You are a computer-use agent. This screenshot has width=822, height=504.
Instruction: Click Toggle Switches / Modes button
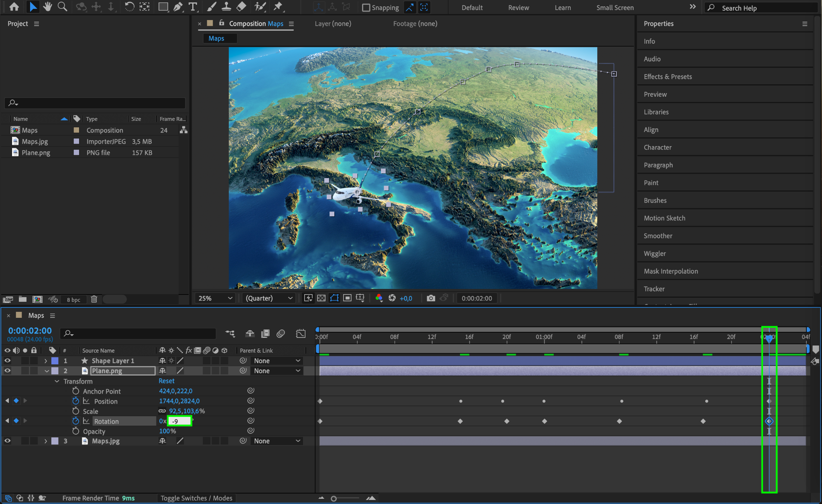(x=196, y=498)
